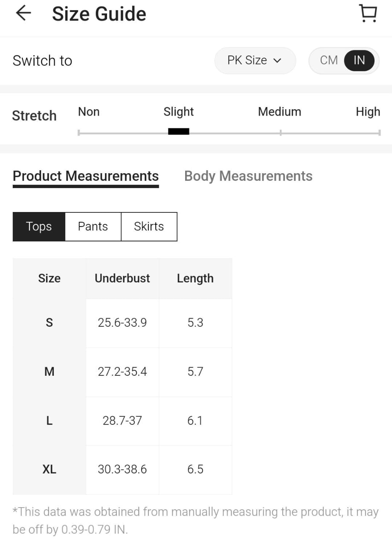Click the High stretch label

click(x=368, y=112)
